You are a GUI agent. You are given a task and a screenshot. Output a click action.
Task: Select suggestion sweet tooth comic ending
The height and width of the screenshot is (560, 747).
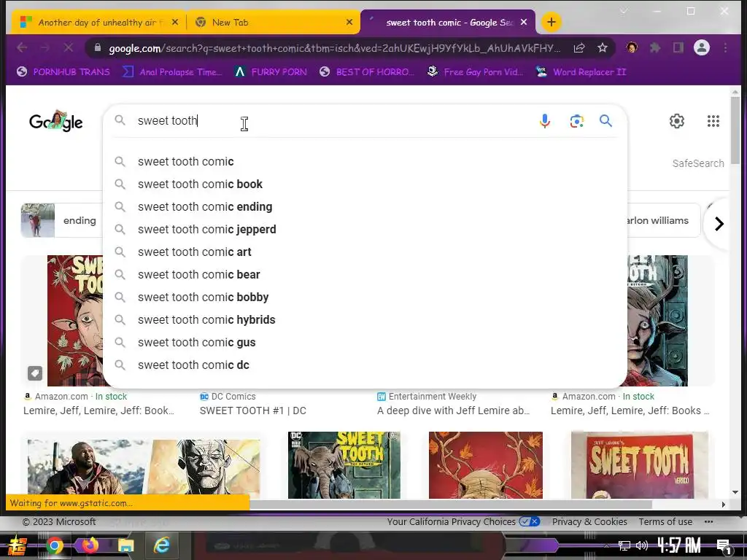coord(365,206)
